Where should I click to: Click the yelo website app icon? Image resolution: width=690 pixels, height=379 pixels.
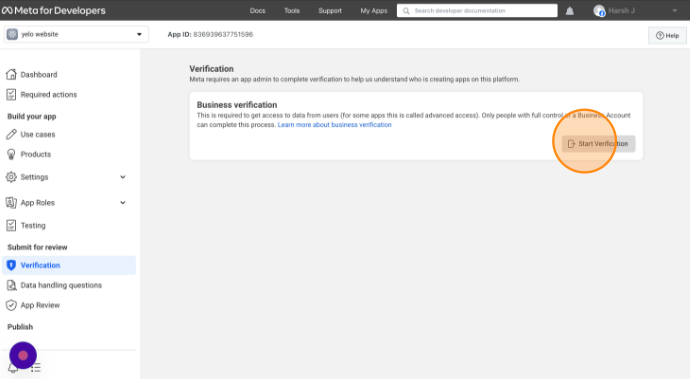click(x=12, y=34)
